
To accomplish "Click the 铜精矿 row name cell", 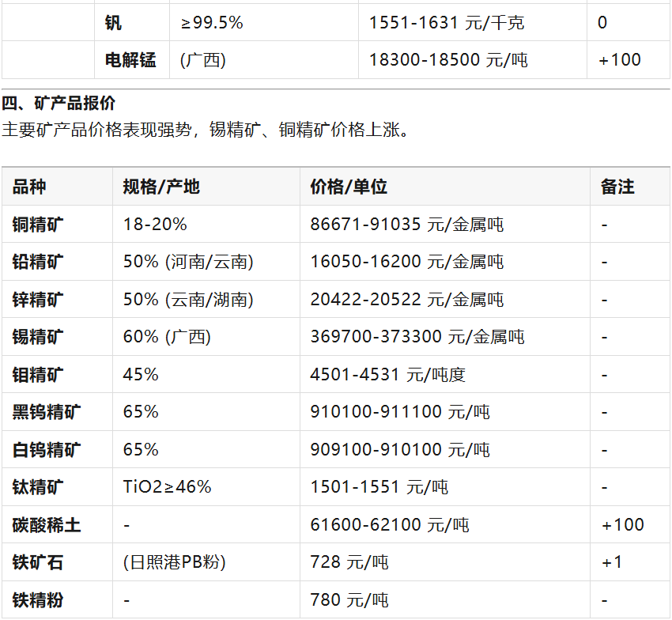I will pos(38,225).
